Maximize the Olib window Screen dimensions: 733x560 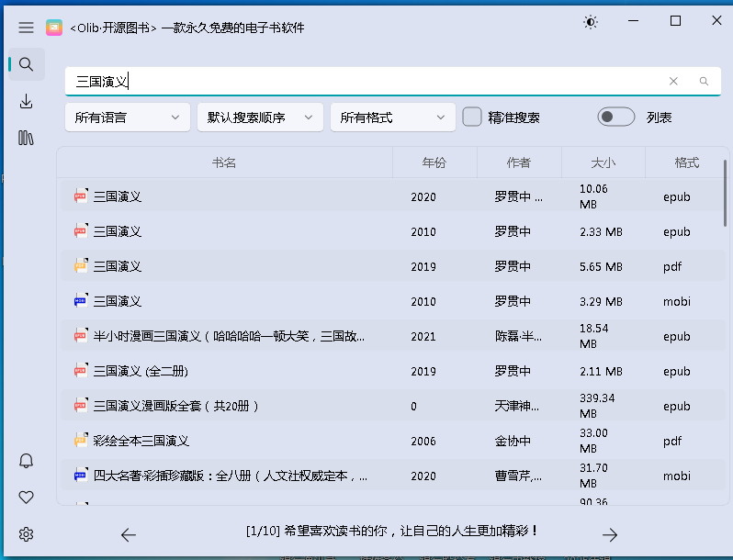click(x=675, y=20)
